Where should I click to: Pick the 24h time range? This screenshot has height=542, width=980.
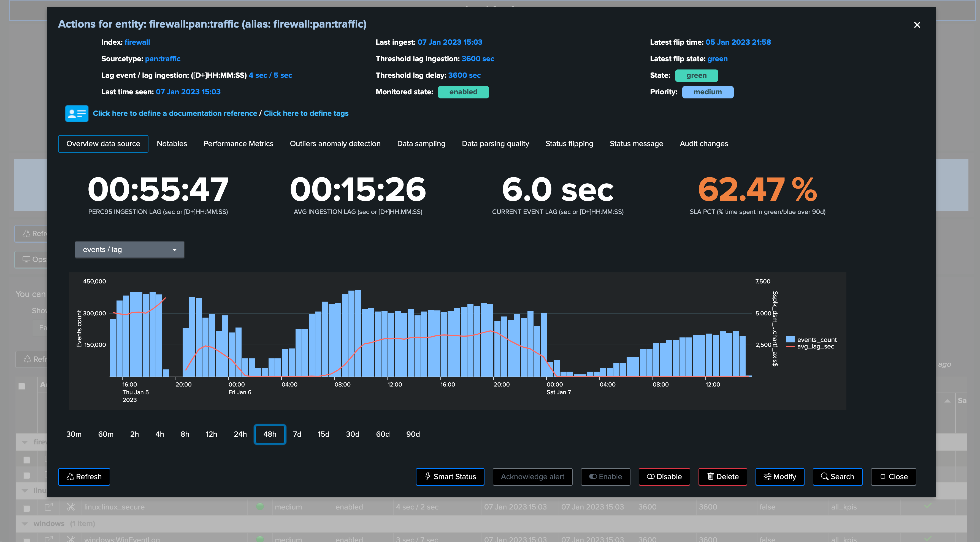pyautogui.click(x=240, y=434)
